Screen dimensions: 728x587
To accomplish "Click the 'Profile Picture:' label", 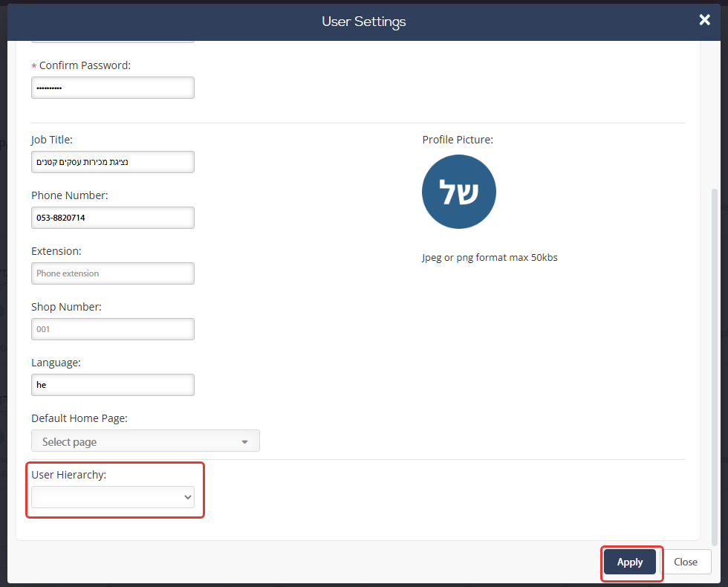I will coord(458,140).
